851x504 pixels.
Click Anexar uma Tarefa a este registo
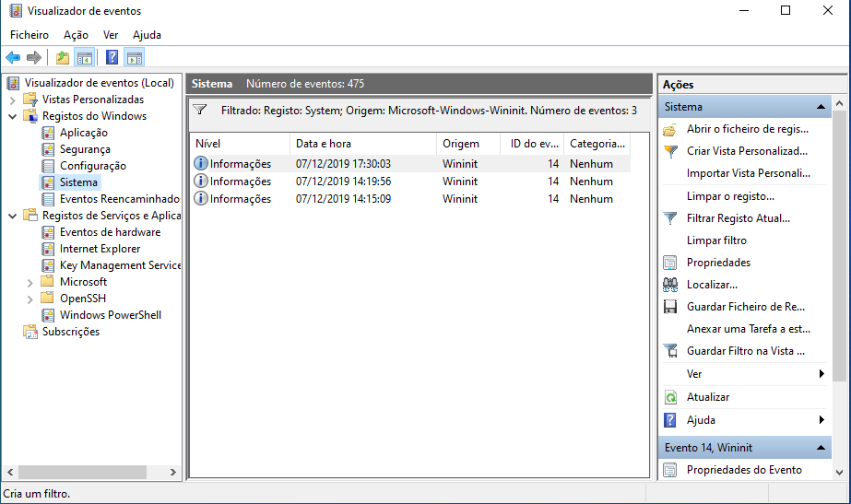(x=749, y=329)
